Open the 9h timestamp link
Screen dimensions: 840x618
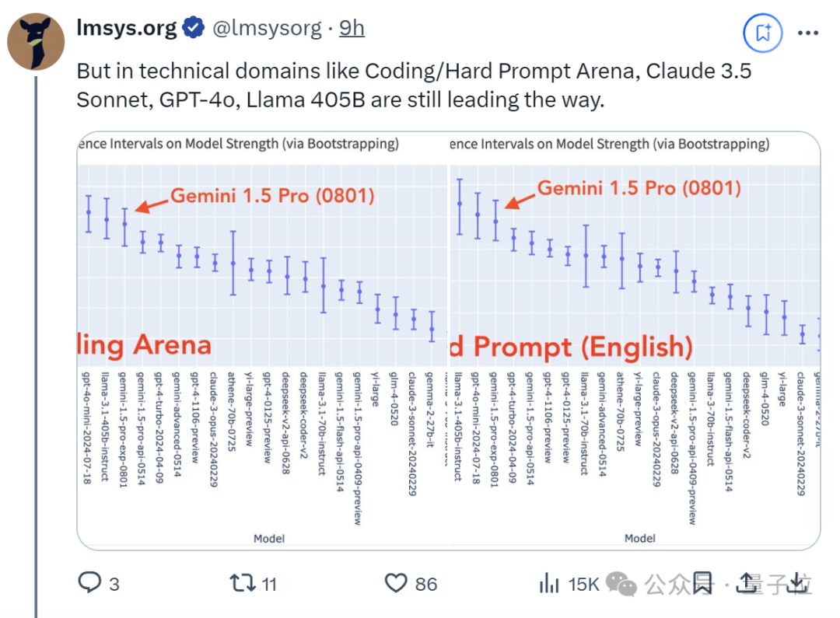tap(352, 28)
